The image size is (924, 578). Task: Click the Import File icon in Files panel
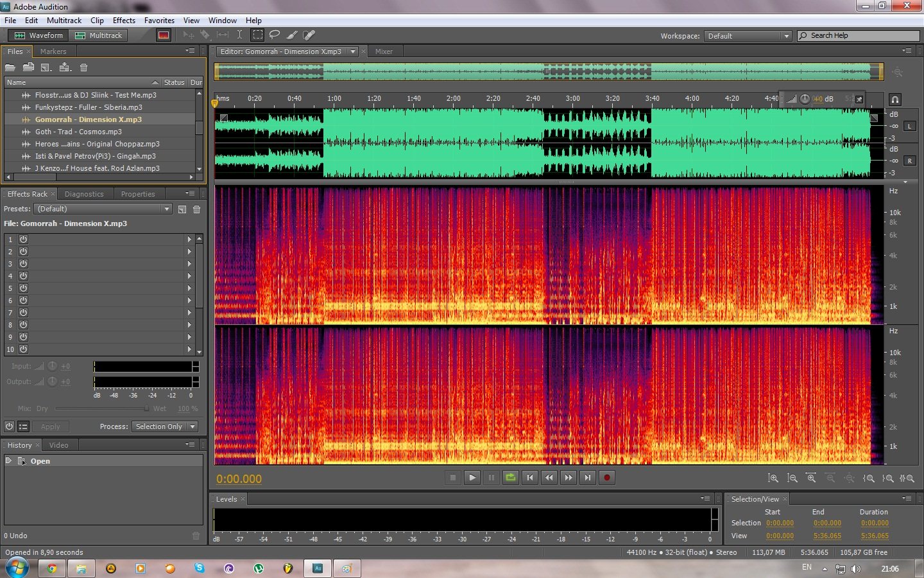(x=28, y=67)
